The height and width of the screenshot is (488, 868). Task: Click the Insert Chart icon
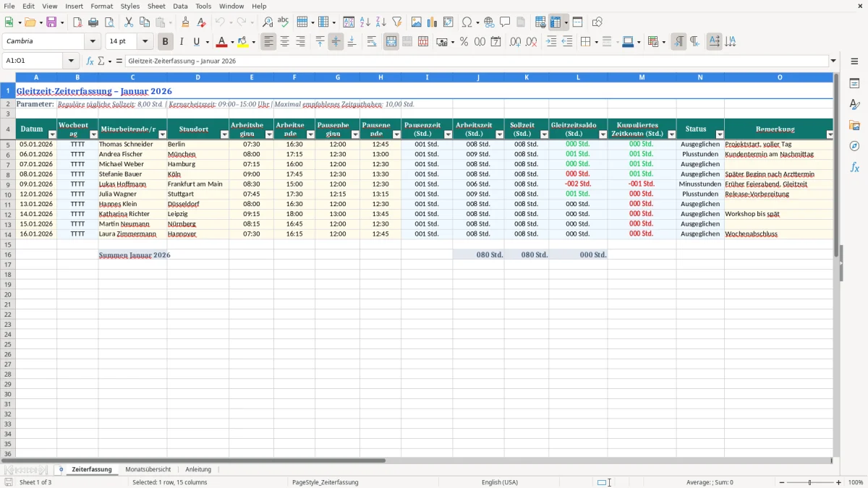[x=433, y=22]
